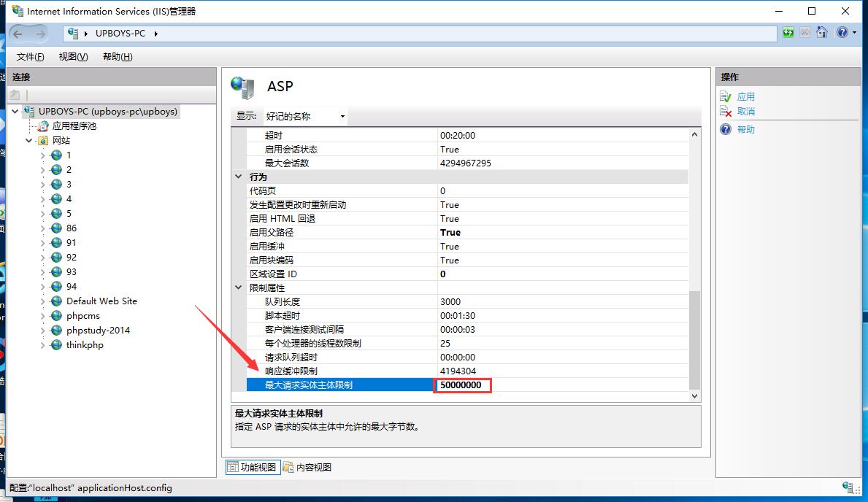
Task: Click the IIS Manager title bar icon
Action: pyautogui.click(x=18, y=10)
